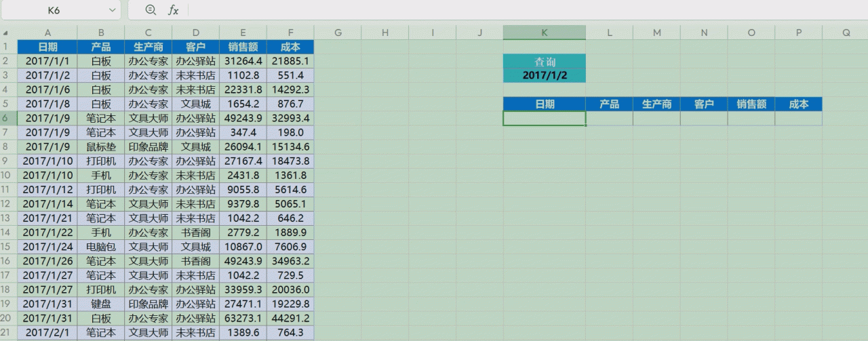The image size is (868, 341).
Task: Click the date cell 2017/1/12
Action: click(47, 189)
